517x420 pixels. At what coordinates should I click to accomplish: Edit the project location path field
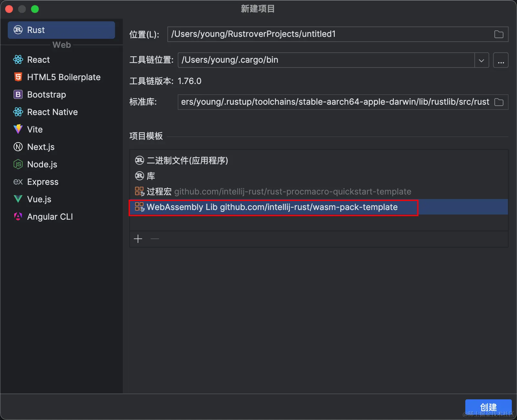[x=338, y=34]
